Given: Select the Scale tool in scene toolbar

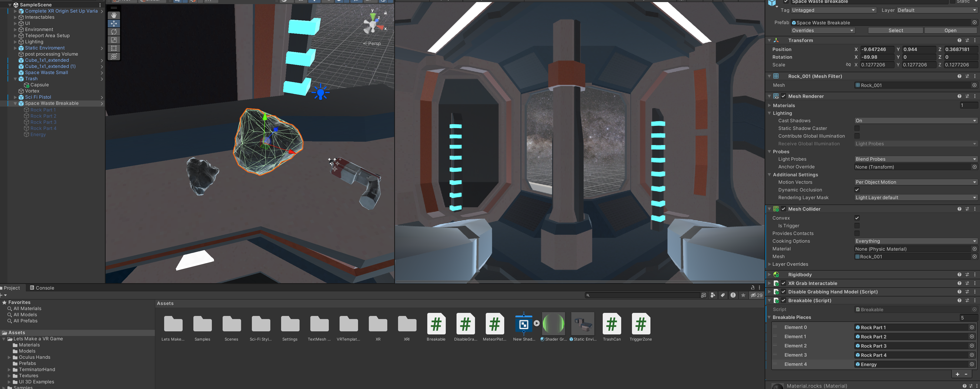Looking at the screenshot, I should click(114, 40).
